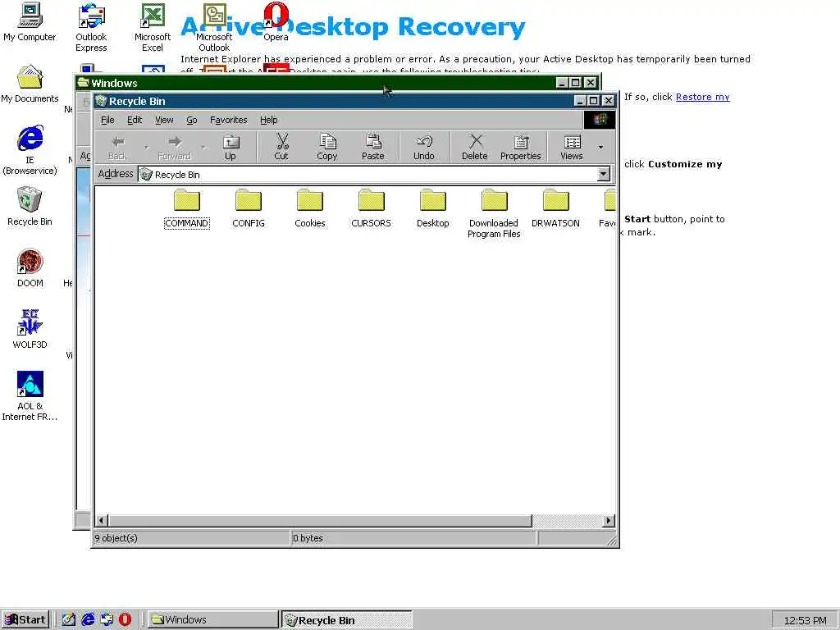Click the Paste toolbar icon

[373, 147]
